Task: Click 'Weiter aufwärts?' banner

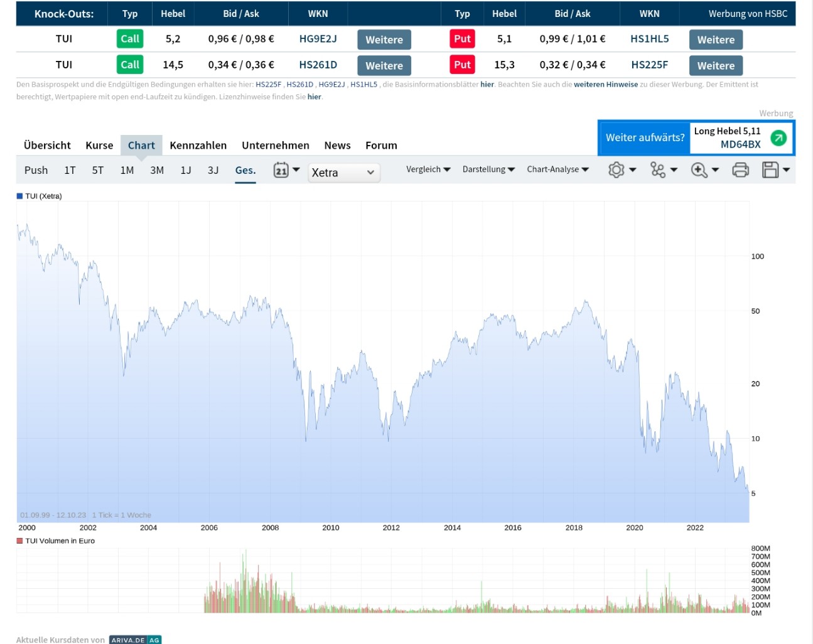Action: [645, 137]
